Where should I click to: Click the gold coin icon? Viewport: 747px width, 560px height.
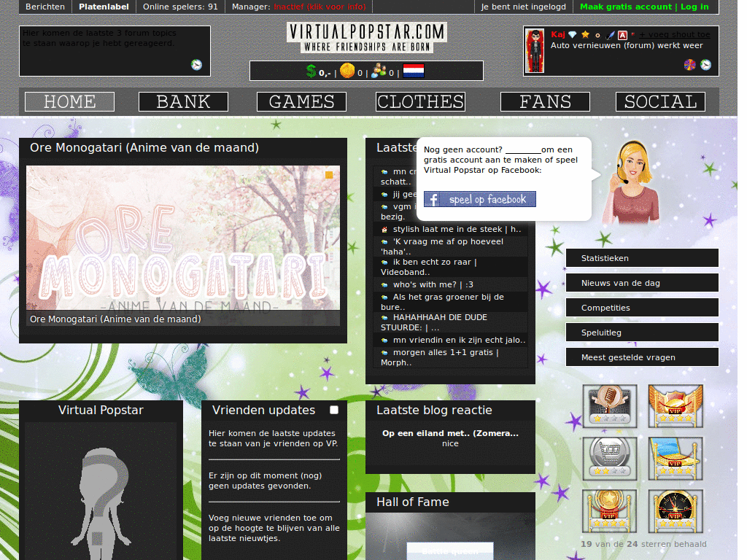coord(347,71)
